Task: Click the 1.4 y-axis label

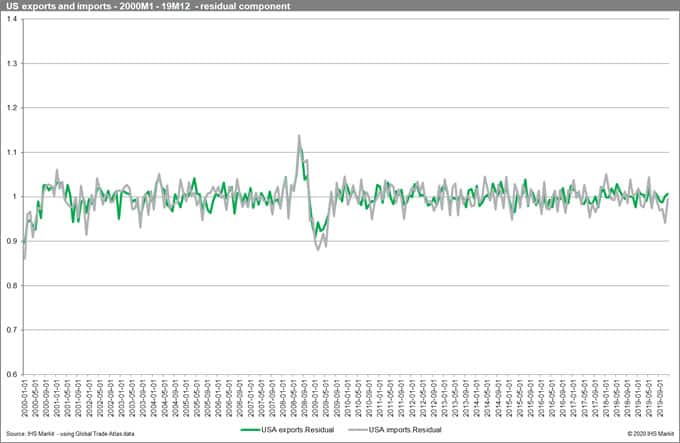Action: pyautogui.click(x=12, y=19)
